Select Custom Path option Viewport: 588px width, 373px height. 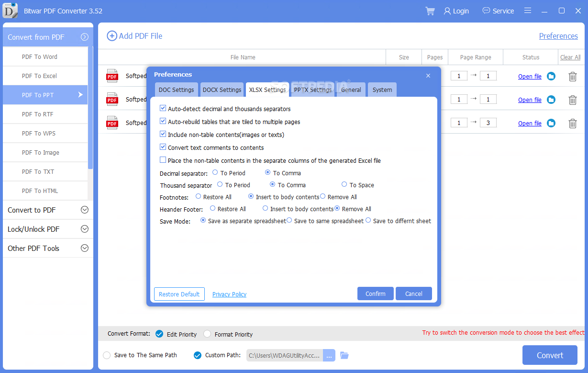click(x=198, y=355)
